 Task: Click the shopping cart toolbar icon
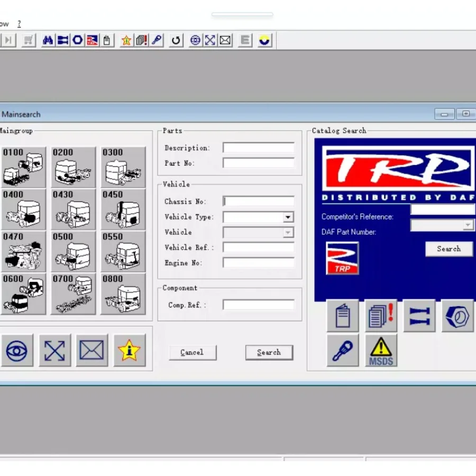(28, 40)
